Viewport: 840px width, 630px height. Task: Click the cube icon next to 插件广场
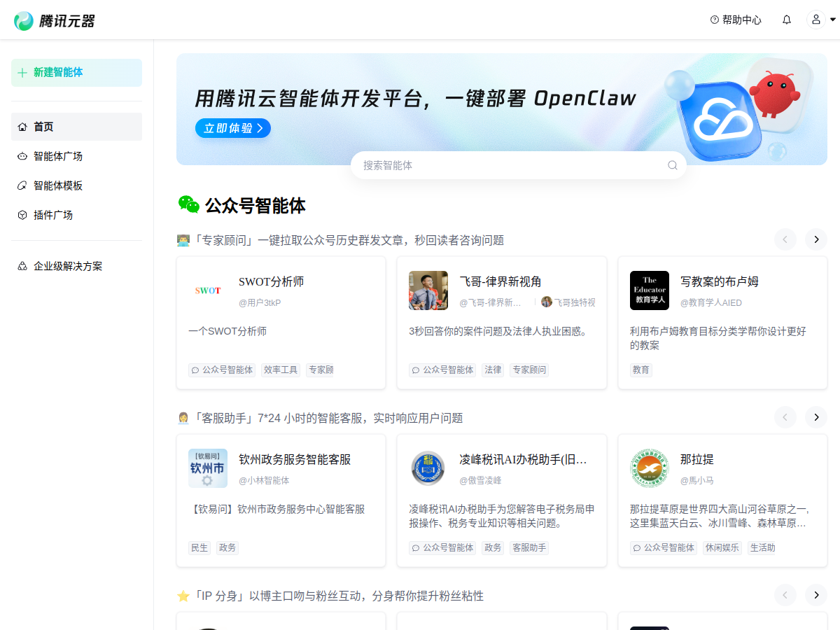click(22, 215)
